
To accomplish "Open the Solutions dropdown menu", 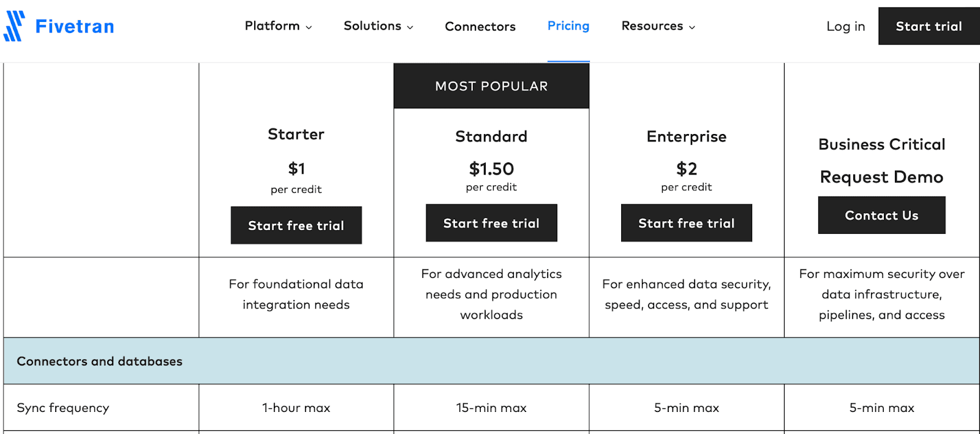I will point(378,26).
